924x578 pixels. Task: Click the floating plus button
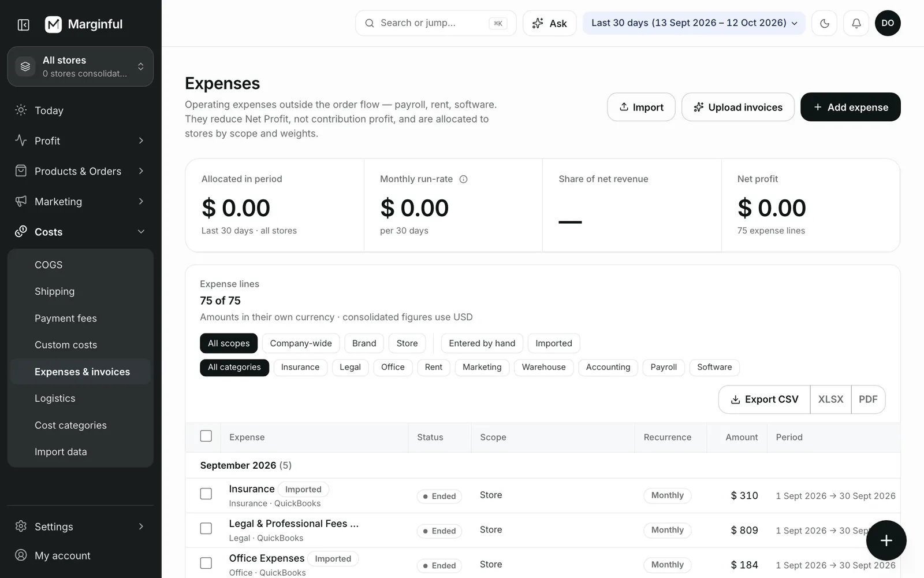pyautogui.click(x=886, y=540)
